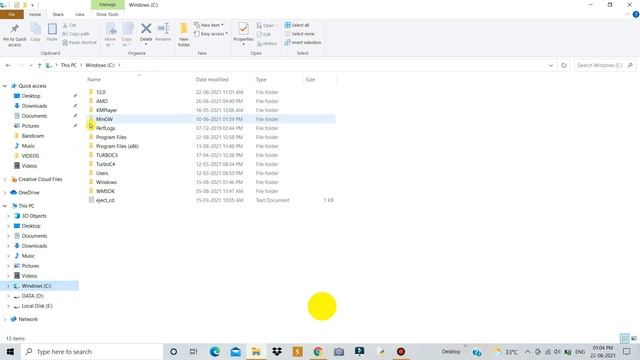Click the taskbar search box
640x360 pixels.
tap(92, 351)
